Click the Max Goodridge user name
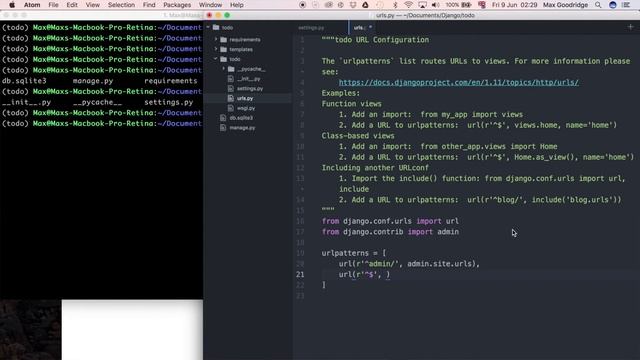 pyautogui.click(x=565, y=5)
